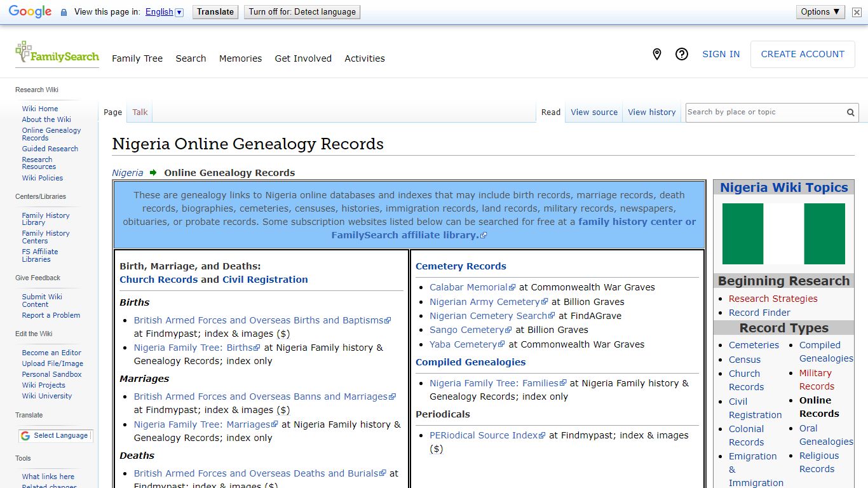Click the FamilySearch tree logo
Viewport: 868px width, 488px height.
point(57,53)
